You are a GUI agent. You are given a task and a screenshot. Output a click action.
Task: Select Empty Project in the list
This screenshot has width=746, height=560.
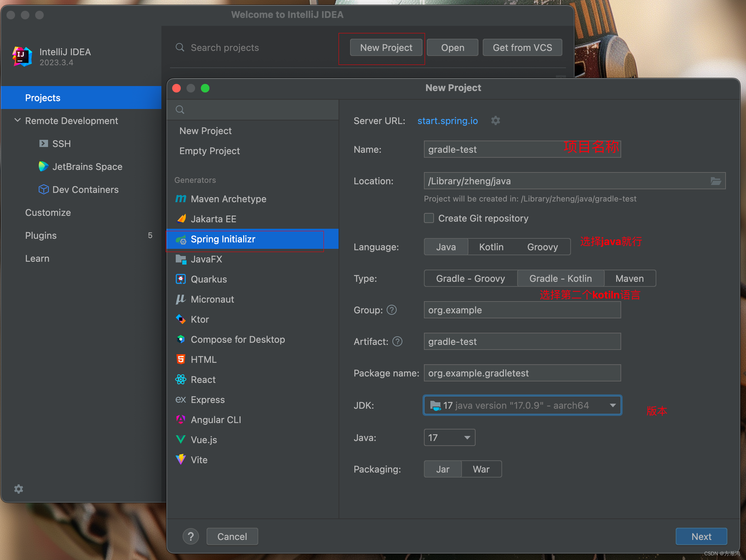point(209,151)
